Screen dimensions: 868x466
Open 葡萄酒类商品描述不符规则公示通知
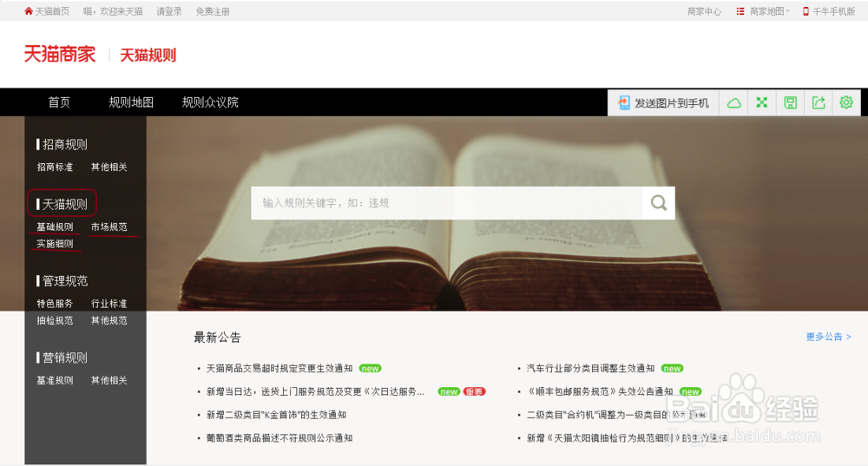(x=279, y=438)
